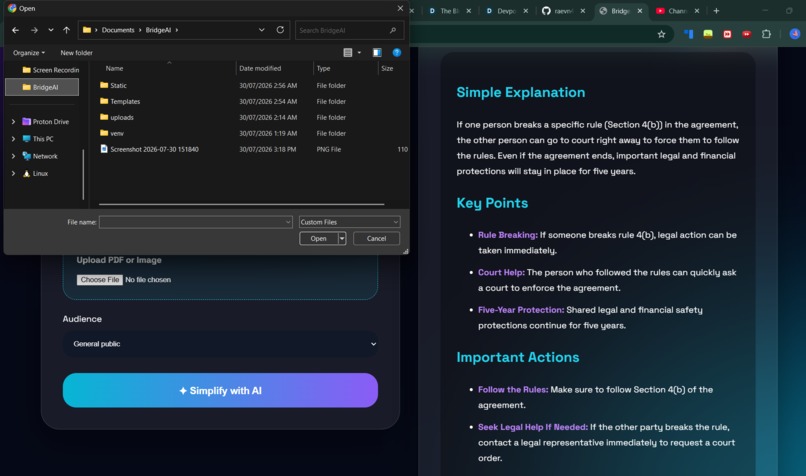Create a New folder
Screen dimensions: 806x476
[x=77, y=52]
